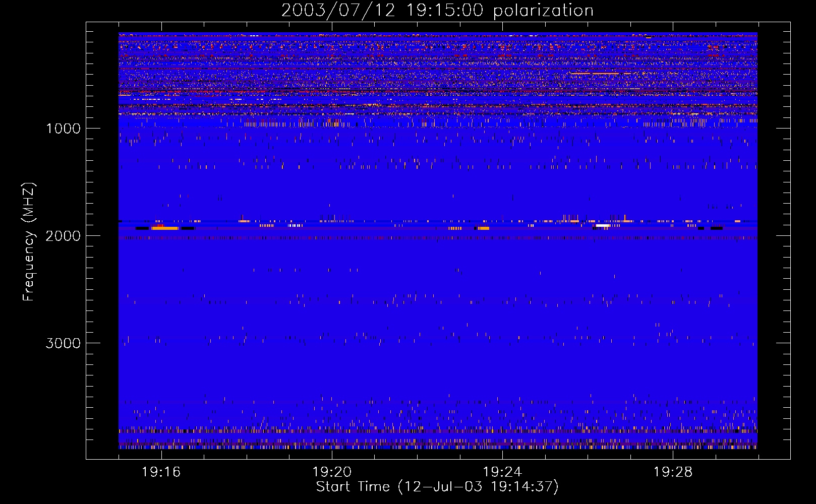816x504 pixels.
Task: Click the 2000 frequency tick label
Action: pyautogui.click(x=63, y=236)
